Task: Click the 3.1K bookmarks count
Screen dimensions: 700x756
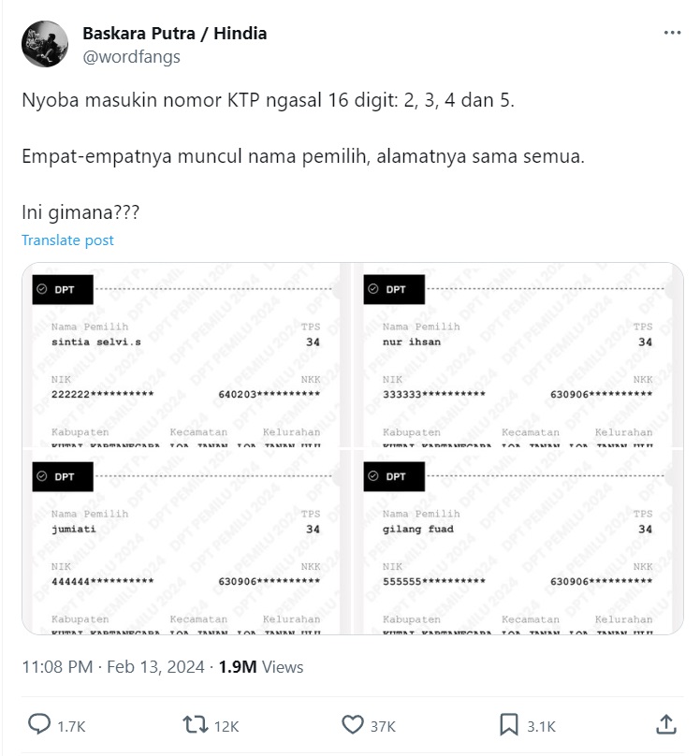Action: [x=541, y=727]
